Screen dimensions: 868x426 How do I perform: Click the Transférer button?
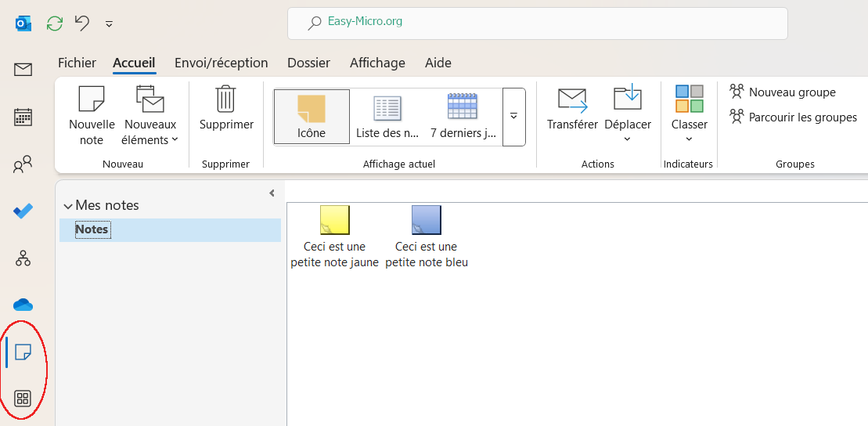(572, 109)
